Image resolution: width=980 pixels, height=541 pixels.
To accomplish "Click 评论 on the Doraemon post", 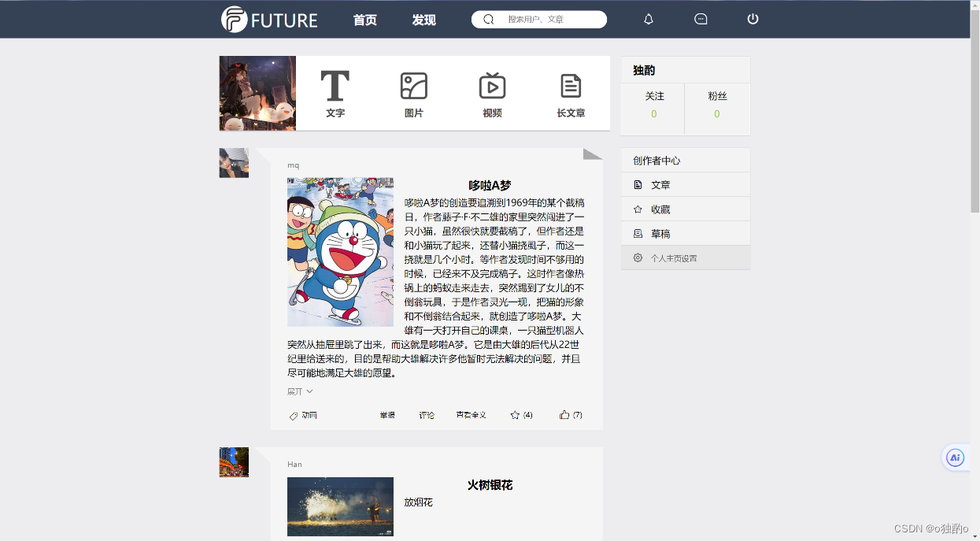I will click(427, 415).
